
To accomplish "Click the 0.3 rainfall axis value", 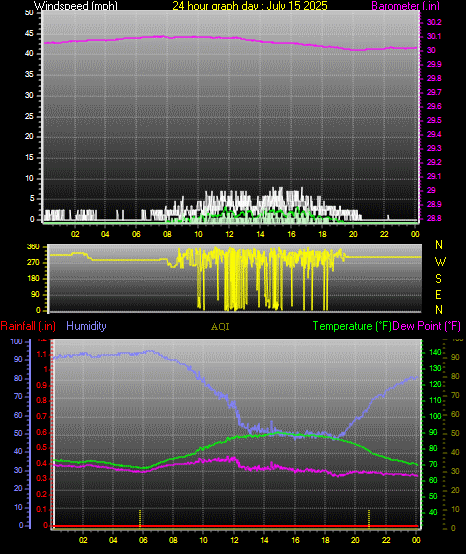I will (x=42, y=478).
